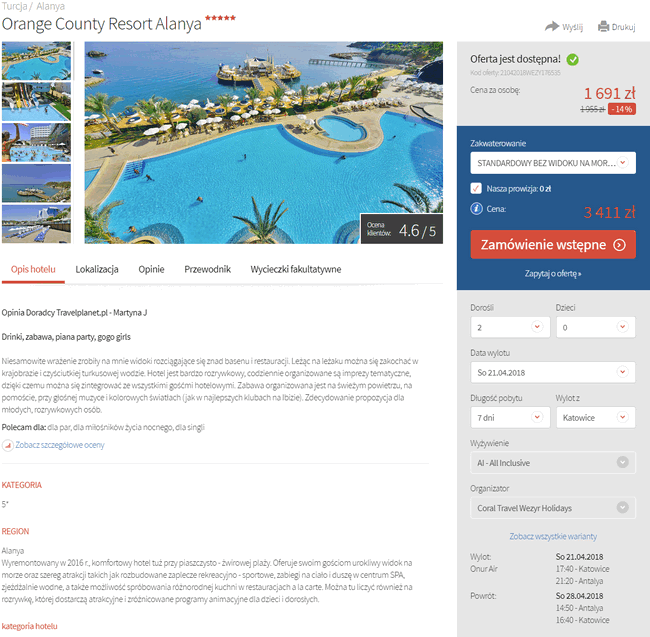This screenshot has height=637, width=650.
Task: Click the Opinia Doradcy Travelplanet.pl heading
Action: (74, 312)
